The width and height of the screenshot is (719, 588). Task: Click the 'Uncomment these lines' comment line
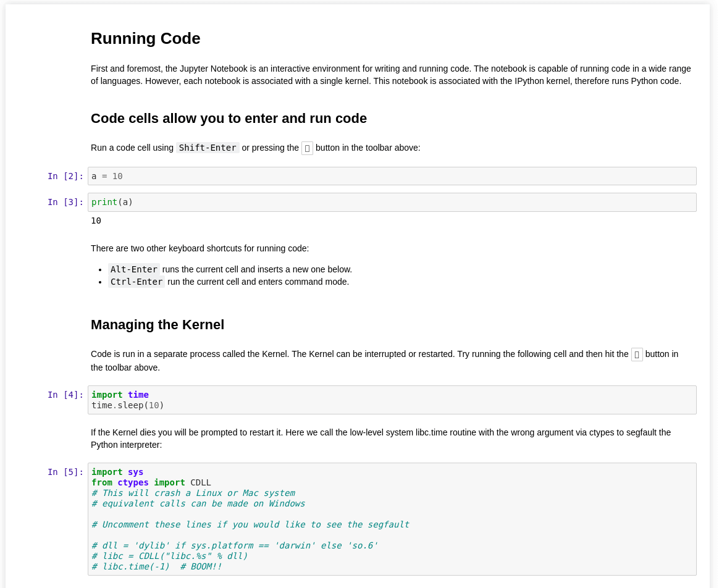click(250, 524)
